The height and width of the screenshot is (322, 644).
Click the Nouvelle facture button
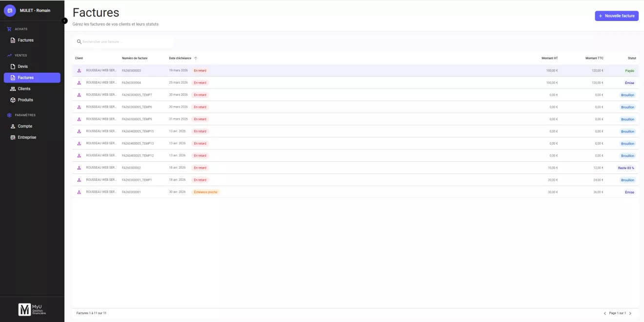(617, 16)
